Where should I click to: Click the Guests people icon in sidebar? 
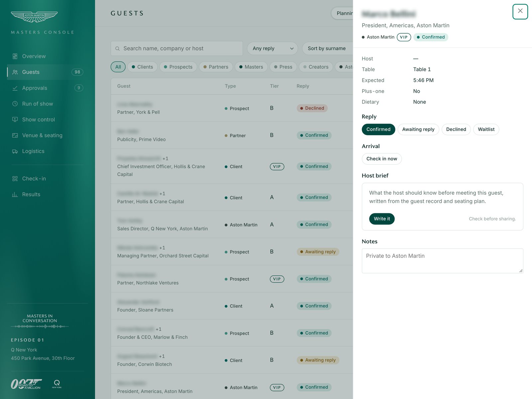[15, 72]
